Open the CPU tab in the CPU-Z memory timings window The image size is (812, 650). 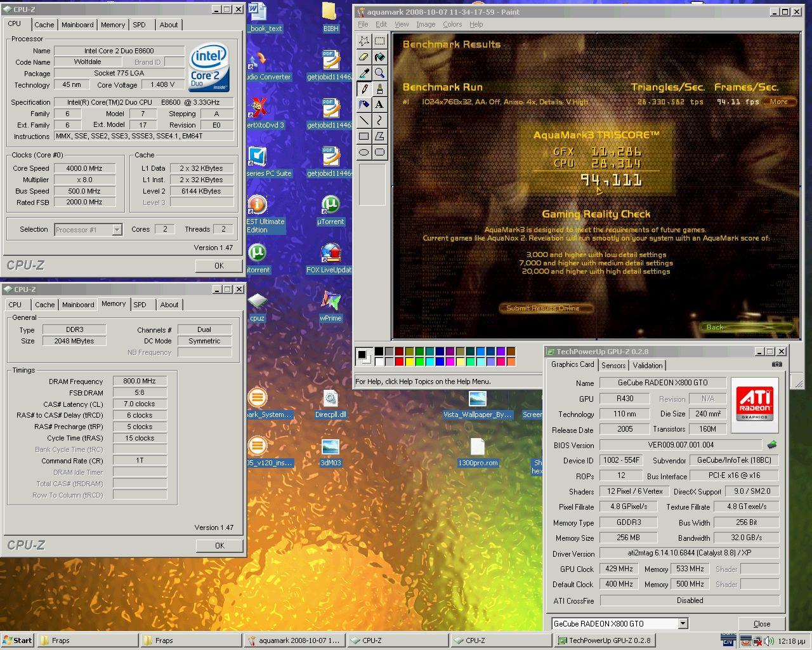[x=15, y=305]
